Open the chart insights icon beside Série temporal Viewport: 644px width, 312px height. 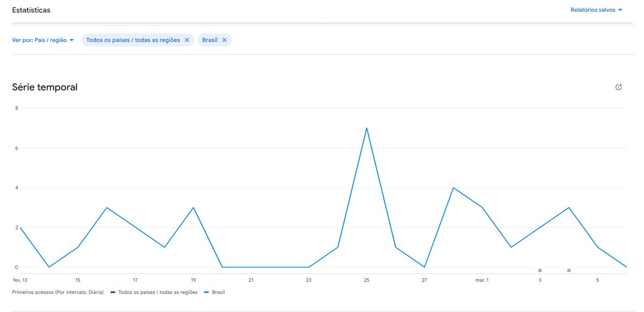click(x=619, y=87)
